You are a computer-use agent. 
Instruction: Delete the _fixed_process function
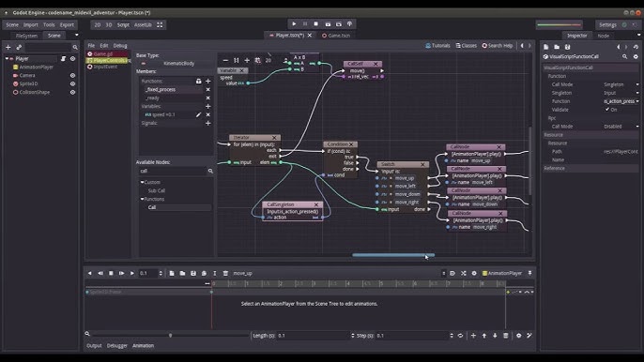tap(207, 89)
